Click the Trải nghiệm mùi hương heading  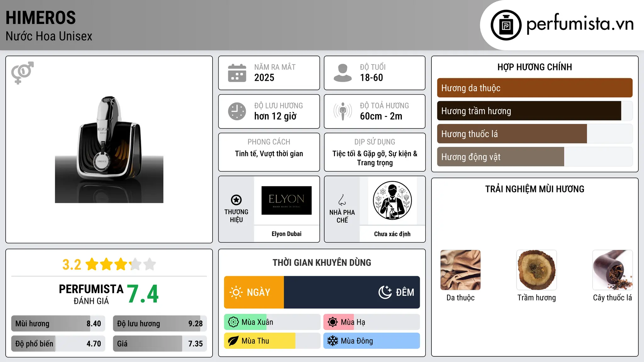pyautogui.click(x=535, y=189)
